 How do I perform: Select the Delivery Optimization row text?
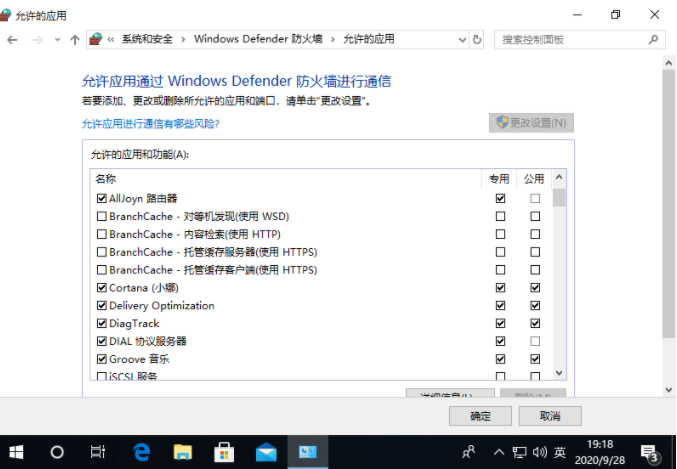(x=161, y=306)
